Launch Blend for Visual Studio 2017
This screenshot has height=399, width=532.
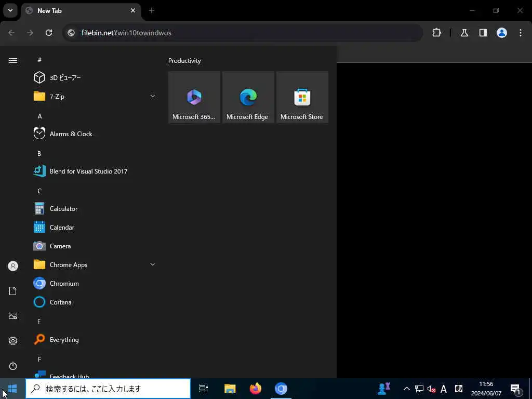click(x=95, y=171)
